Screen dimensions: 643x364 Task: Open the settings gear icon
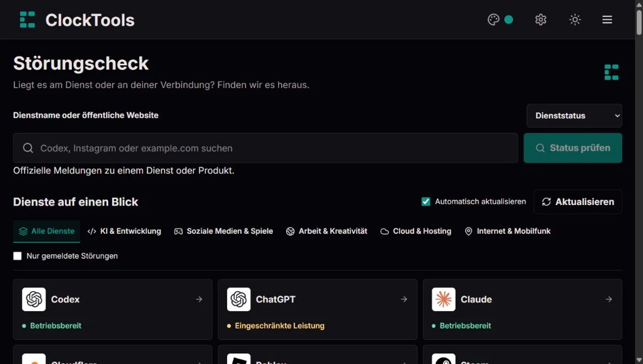(541, 20)
